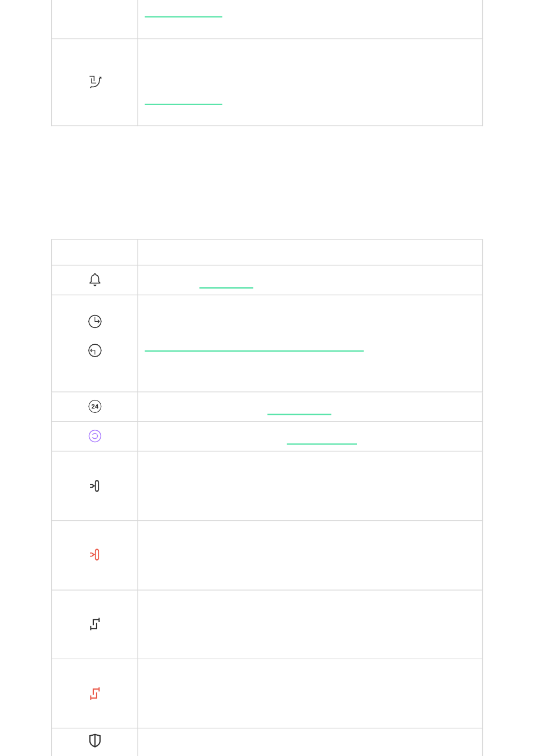This screenshot has height=756, width=534.
Task: Select the black door sensor icon
Action: tap(95, 486)
